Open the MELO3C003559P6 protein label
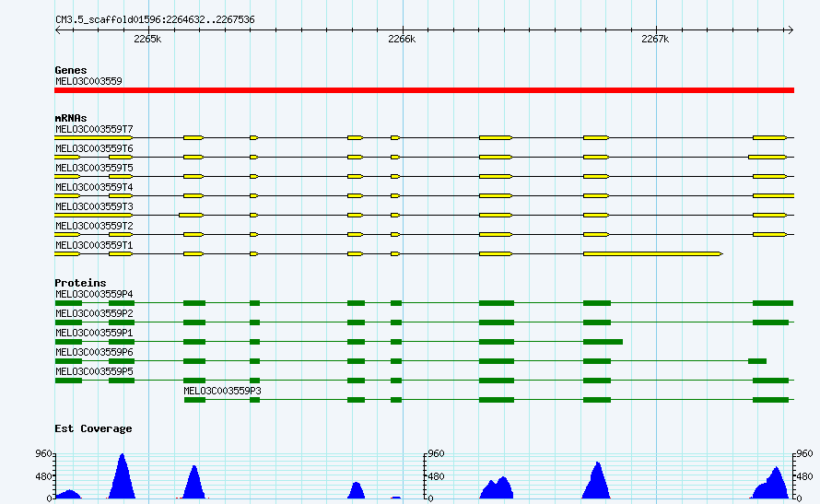Viewport: 820px width, 504px height. pos(94,352)
